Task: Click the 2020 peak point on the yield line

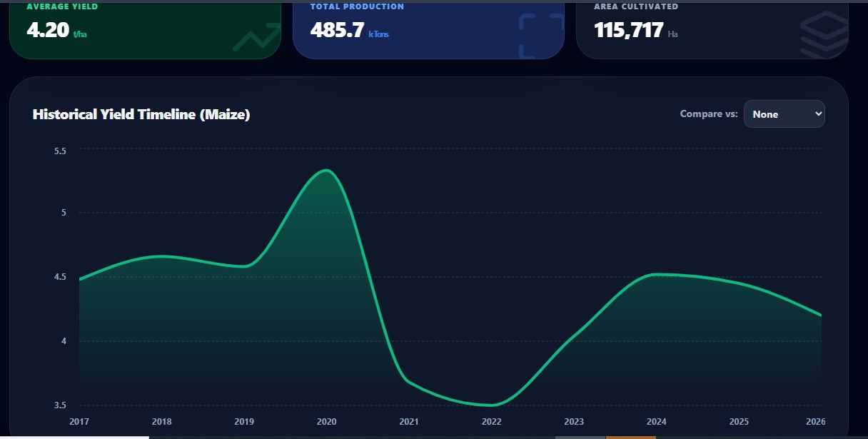Action: point(327,170)
